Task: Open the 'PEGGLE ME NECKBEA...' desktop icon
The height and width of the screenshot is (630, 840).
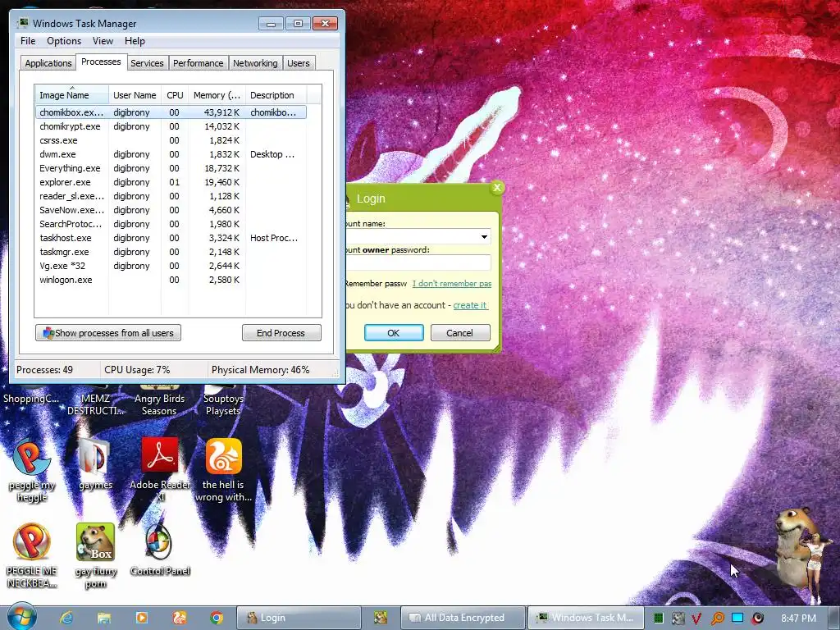Action: tap(32, 555)
